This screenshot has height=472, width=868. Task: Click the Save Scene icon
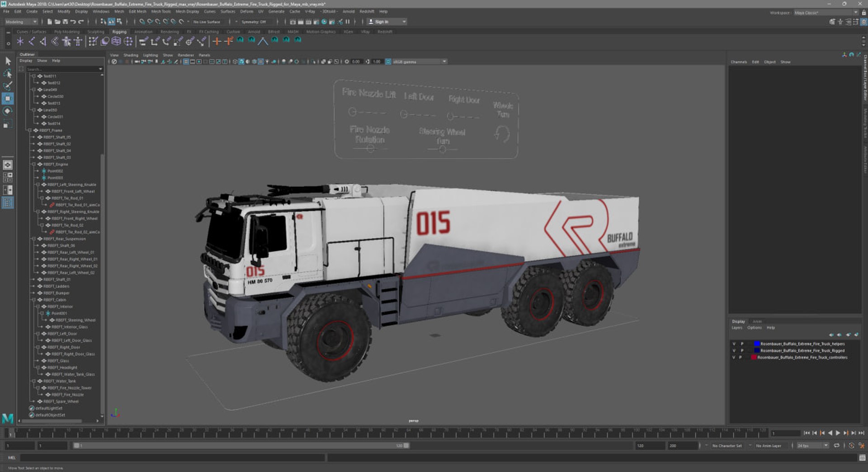pyautogui.click(x=65, y=22)
